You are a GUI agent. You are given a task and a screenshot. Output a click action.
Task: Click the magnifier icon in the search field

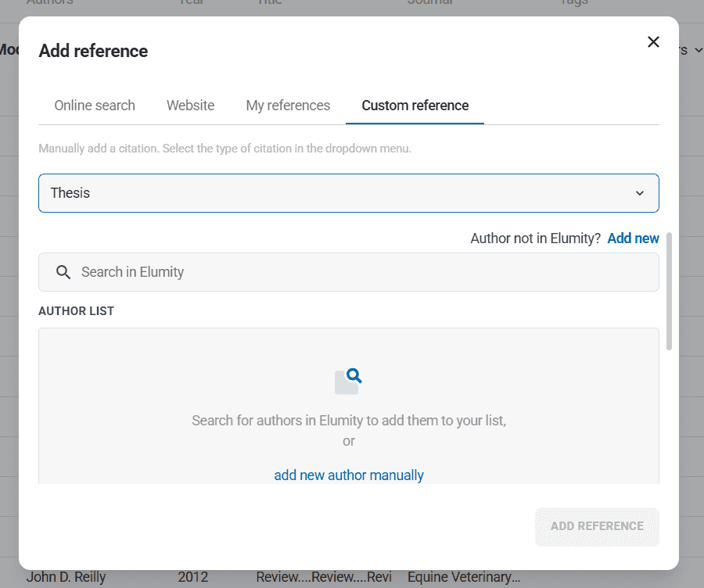64,272
